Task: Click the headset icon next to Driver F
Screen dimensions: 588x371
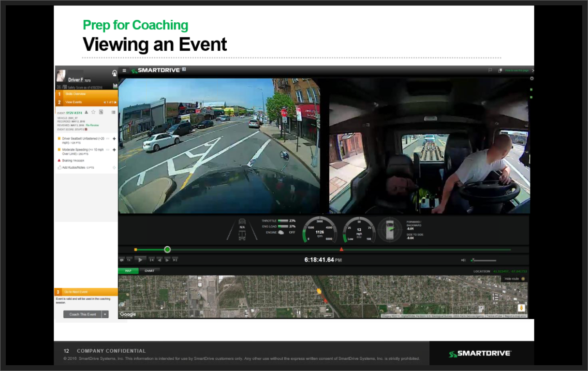Action: [x=114, y=72]
